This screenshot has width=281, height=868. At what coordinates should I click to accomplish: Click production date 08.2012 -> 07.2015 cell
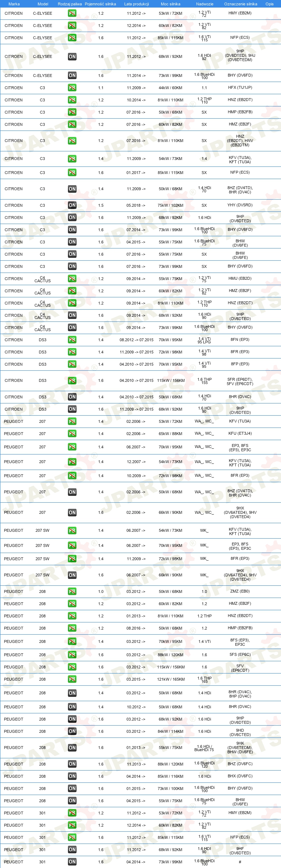pyautogui.click(x=137, y=340)
